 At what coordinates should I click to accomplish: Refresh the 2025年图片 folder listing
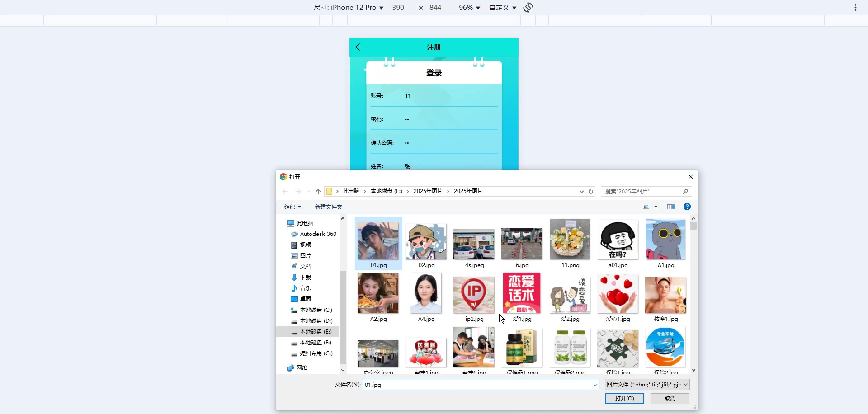[x=590, y=191]
